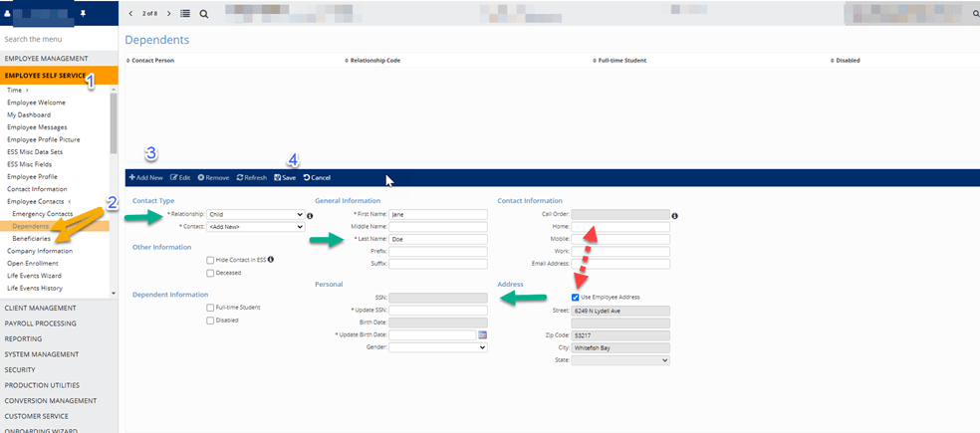
Task: Open Employee Self Service menu section
Action: click(59, 76)
